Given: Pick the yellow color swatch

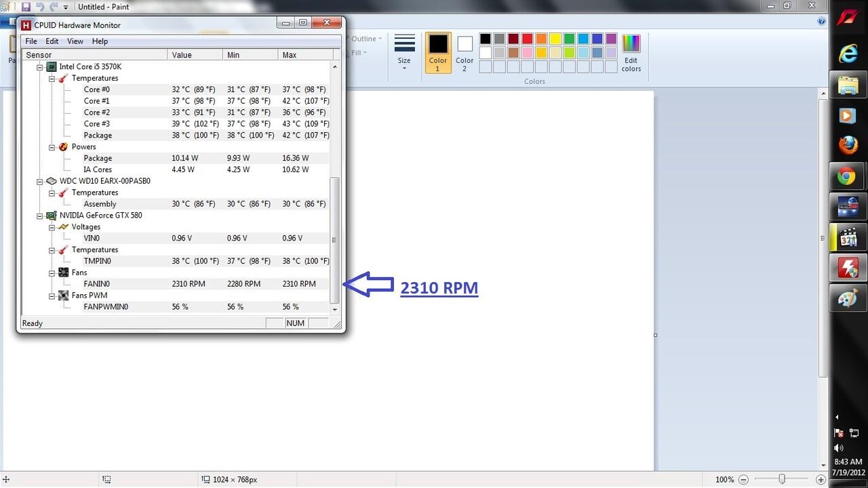Looking at the screenshot, I should coord(555,39).
